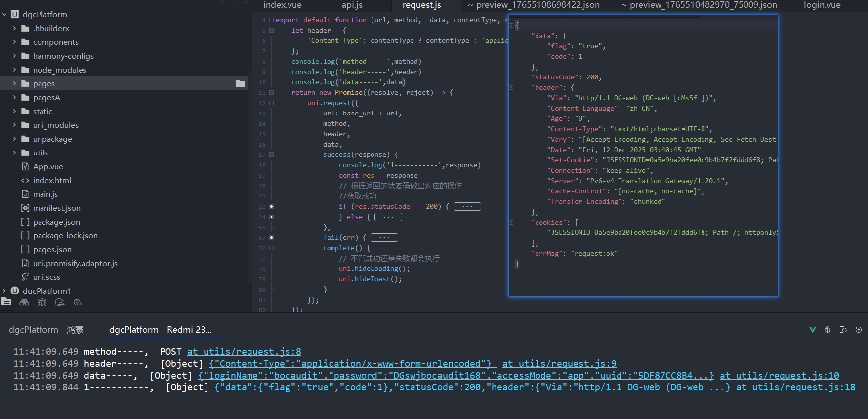The image size is (868, 419).
Task: Click the binoculars search icon
Action: tap(24, 302)
